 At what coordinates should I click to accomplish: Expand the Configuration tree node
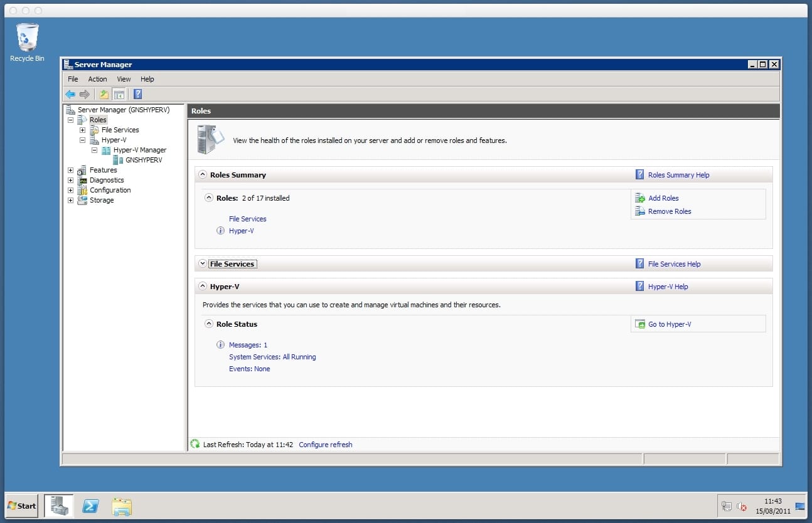point(70,190)
